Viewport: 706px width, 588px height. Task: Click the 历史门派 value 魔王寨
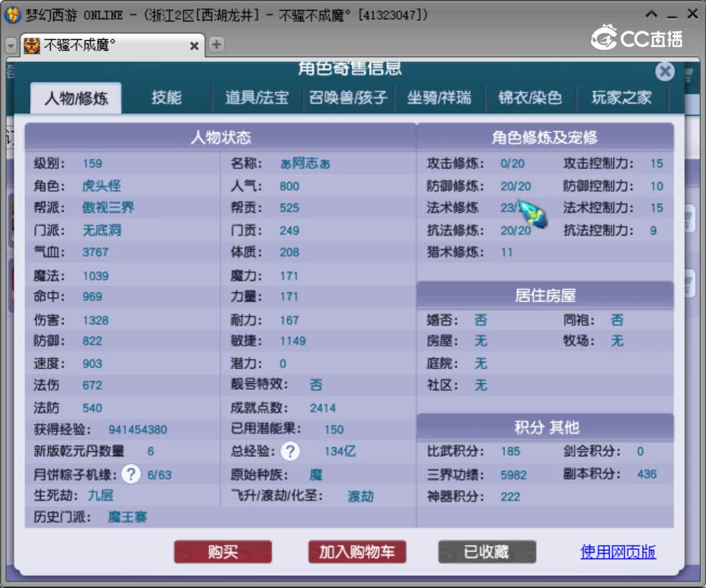tap(127, 517)
